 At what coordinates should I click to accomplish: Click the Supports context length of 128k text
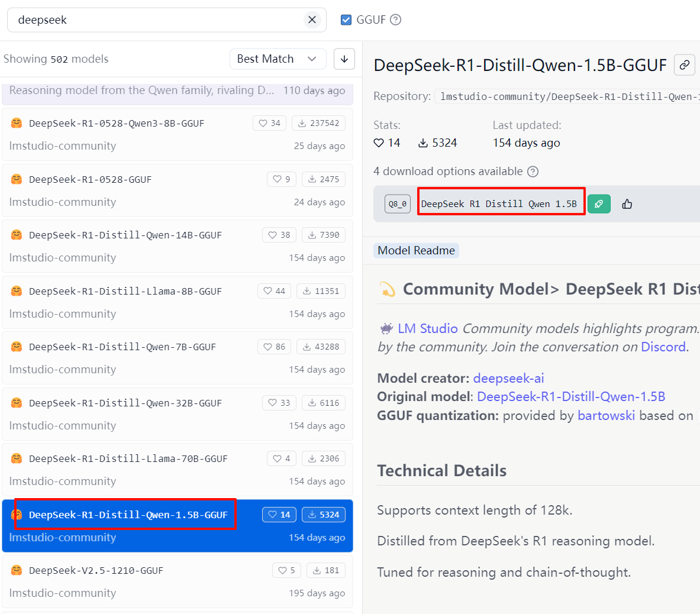[x=475, y=510]
